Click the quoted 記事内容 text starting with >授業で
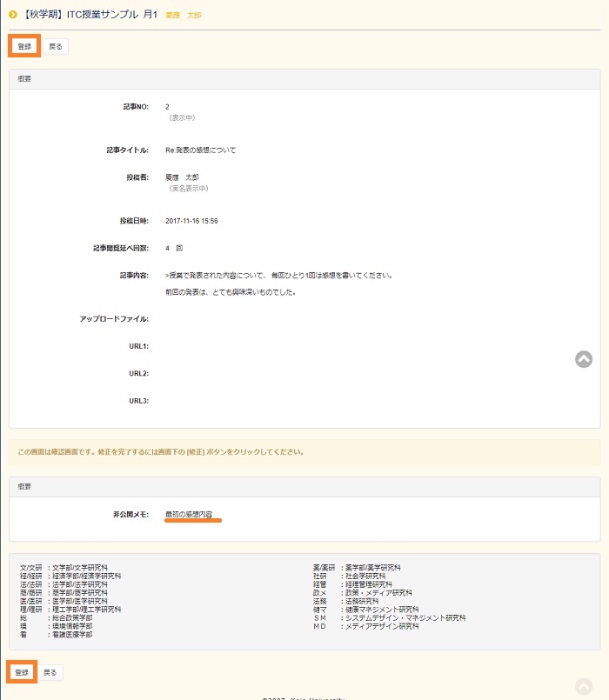The height and width of the screenshot is (700, 609). click(x=278, y=276)
